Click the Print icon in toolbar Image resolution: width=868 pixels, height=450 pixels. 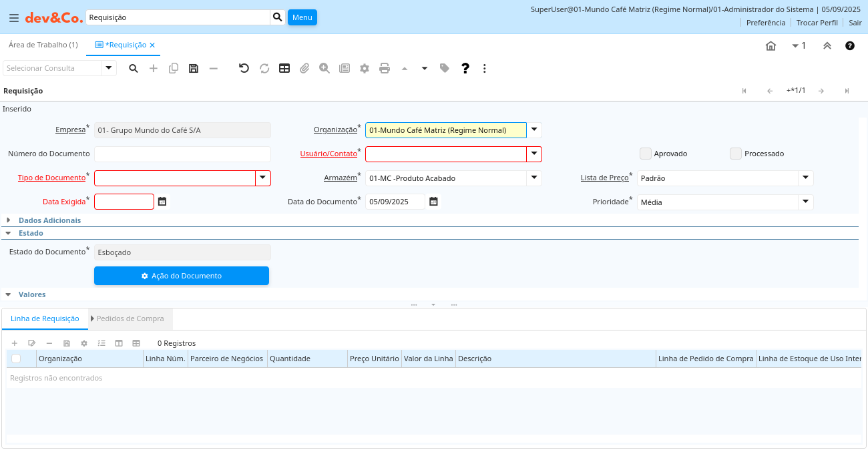coord(385,68)
